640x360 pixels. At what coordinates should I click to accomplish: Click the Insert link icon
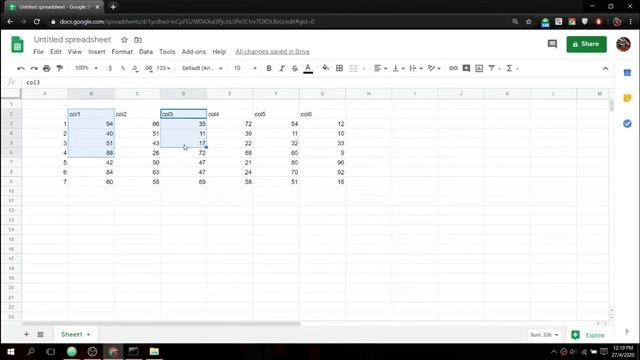[x=453, y=69]
